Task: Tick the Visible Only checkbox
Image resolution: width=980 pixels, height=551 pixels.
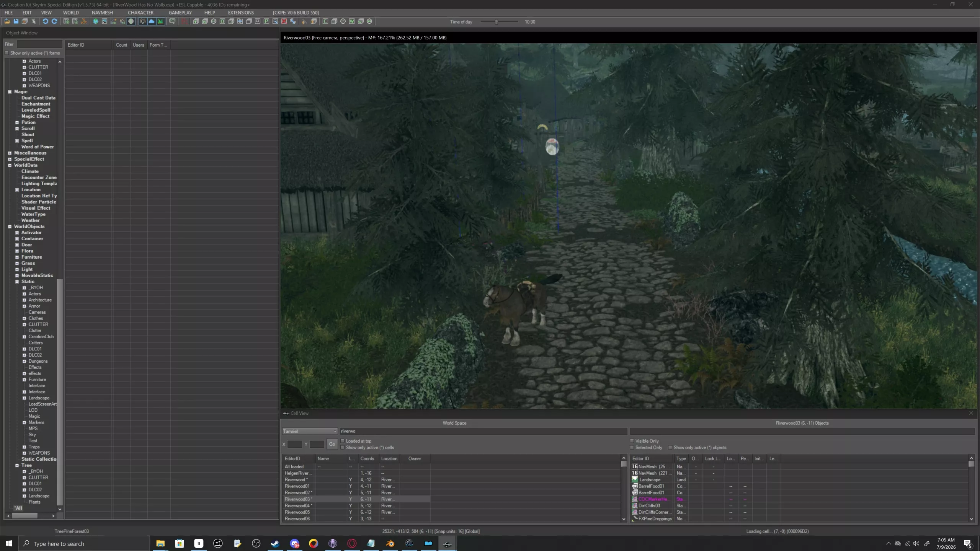Action: tap(632, 441)
